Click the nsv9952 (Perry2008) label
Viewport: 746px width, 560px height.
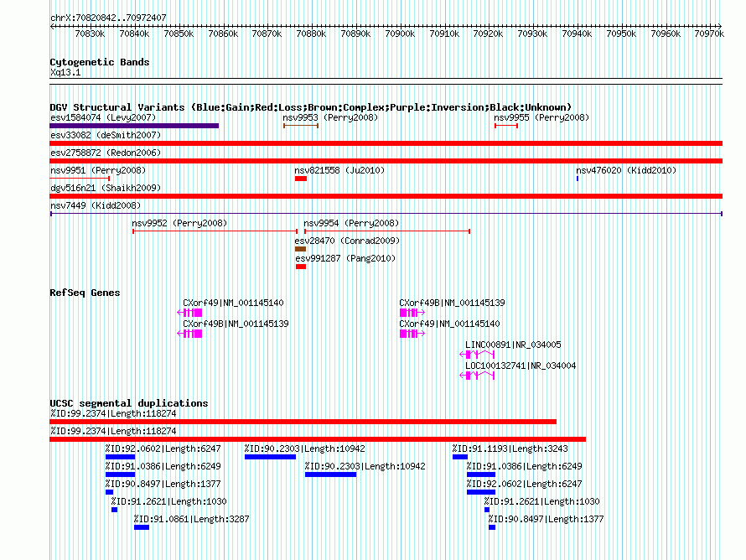(x=179, y=223)
